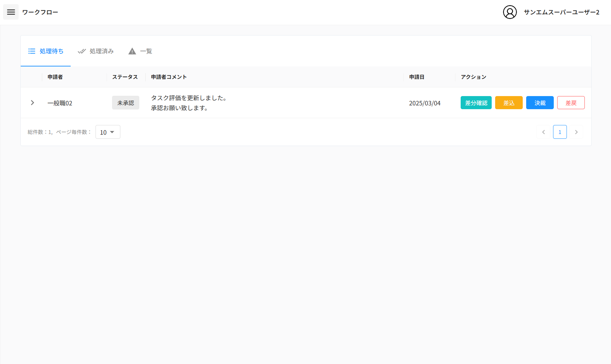Viewport: 611px width, 364px height.
Task: Click the 一般職02 applicant cell
Action: click(x=60, y=103)
